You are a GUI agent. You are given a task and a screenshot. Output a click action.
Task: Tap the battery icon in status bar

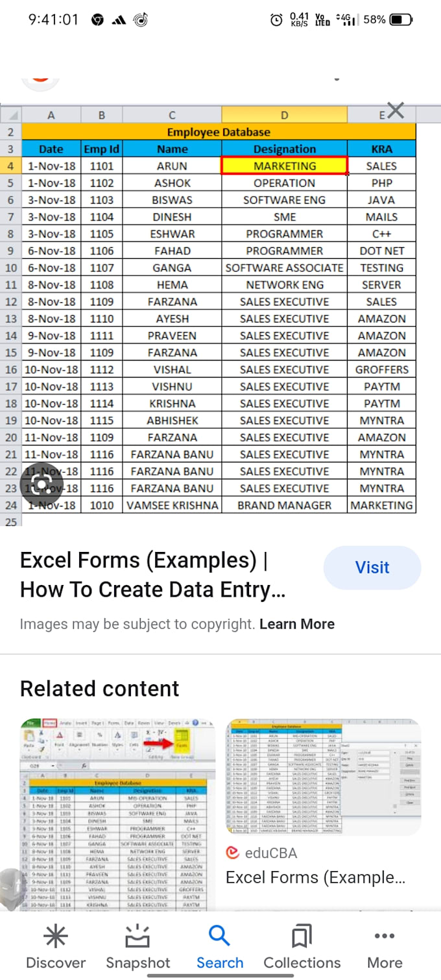[x=401, y=20]
